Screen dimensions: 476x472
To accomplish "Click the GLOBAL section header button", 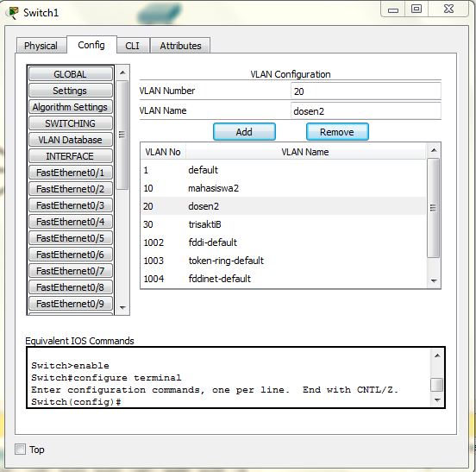I will coord(71,74).
